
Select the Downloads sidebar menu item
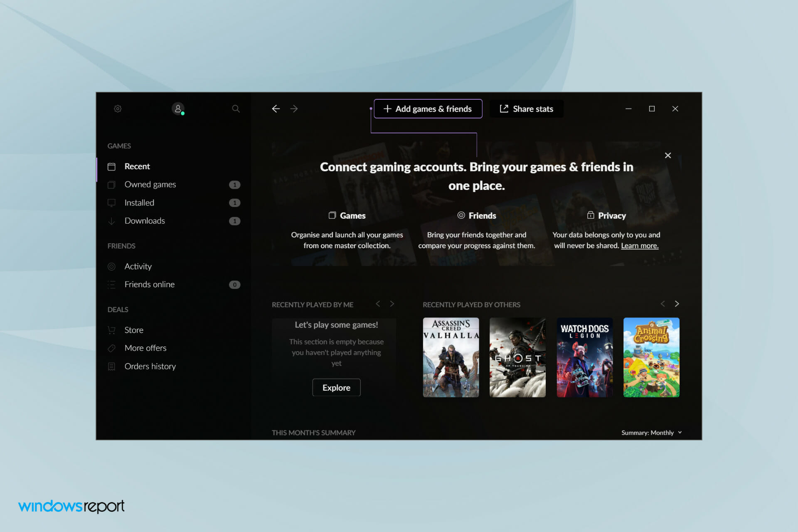[x=144, y=220]
